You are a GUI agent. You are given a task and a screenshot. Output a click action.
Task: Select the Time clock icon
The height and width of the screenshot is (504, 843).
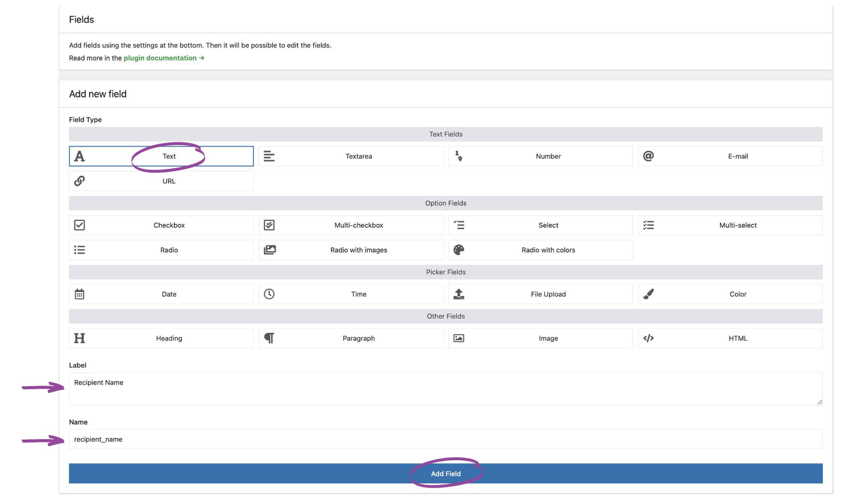[x=269, y=294]
